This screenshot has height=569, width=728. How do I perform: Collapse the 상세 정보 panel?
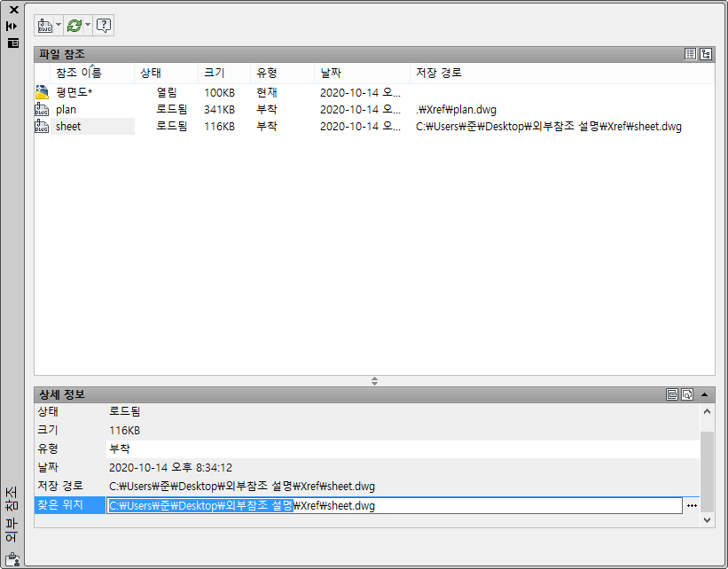coord(704,394)
